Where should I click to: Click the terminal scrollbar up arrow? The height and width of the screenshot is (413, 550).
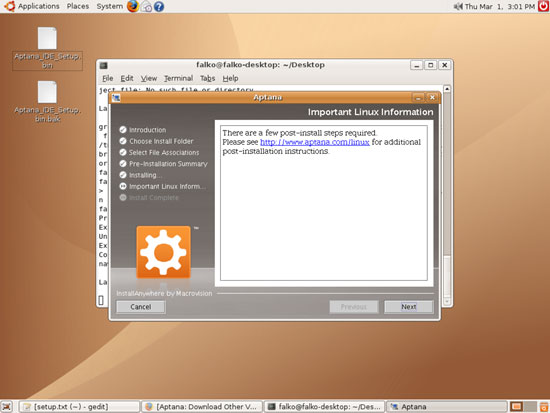click(447, 89)
